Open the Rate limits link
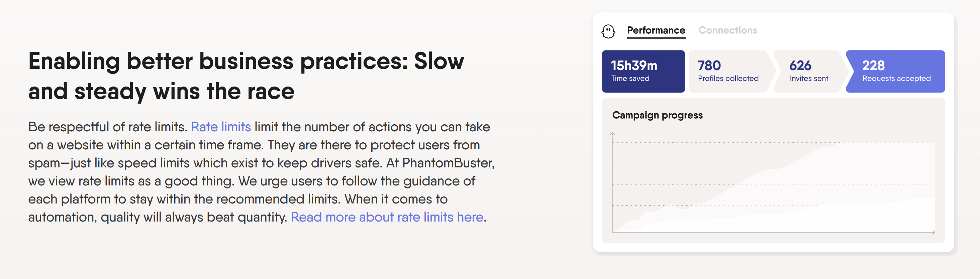 221,127
